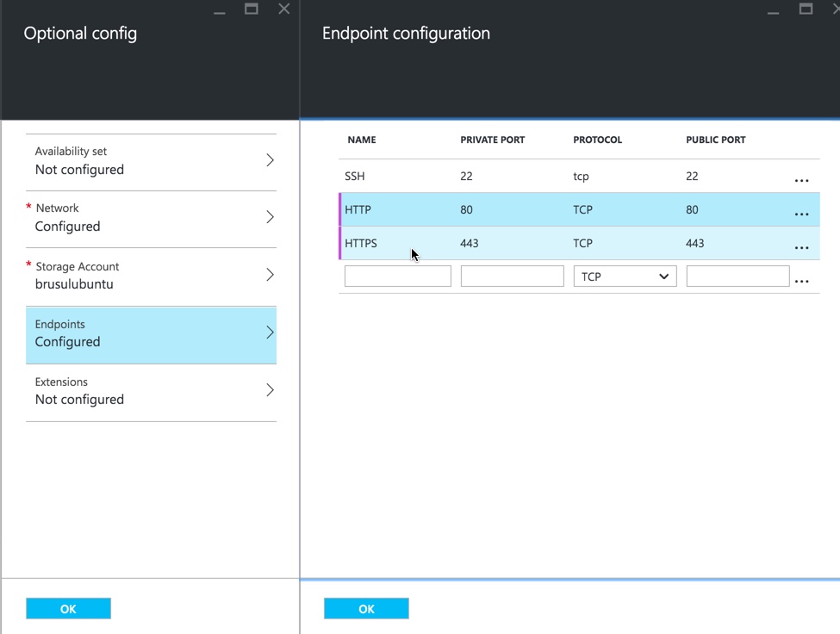Maximize the Optional config blade
This screenshot has width=840, height=634.
tap(252, 9)
